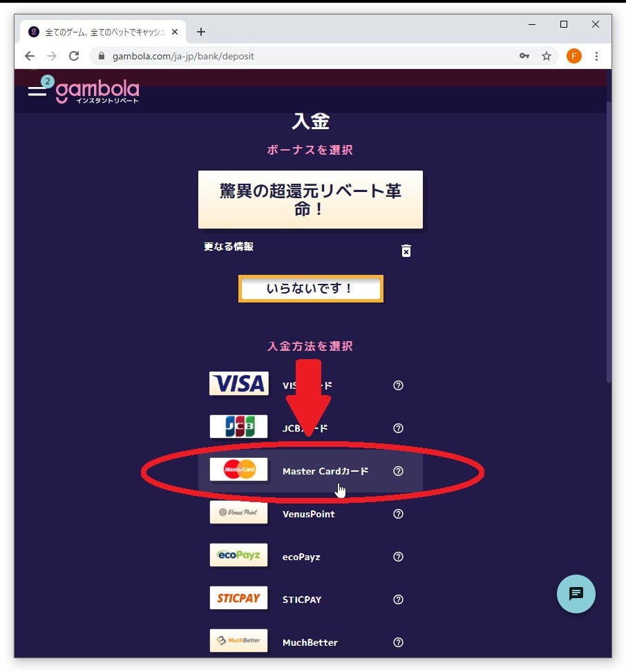626x672 pixels.
Task: Click the いらないです！ button
Action: (310, 289)
